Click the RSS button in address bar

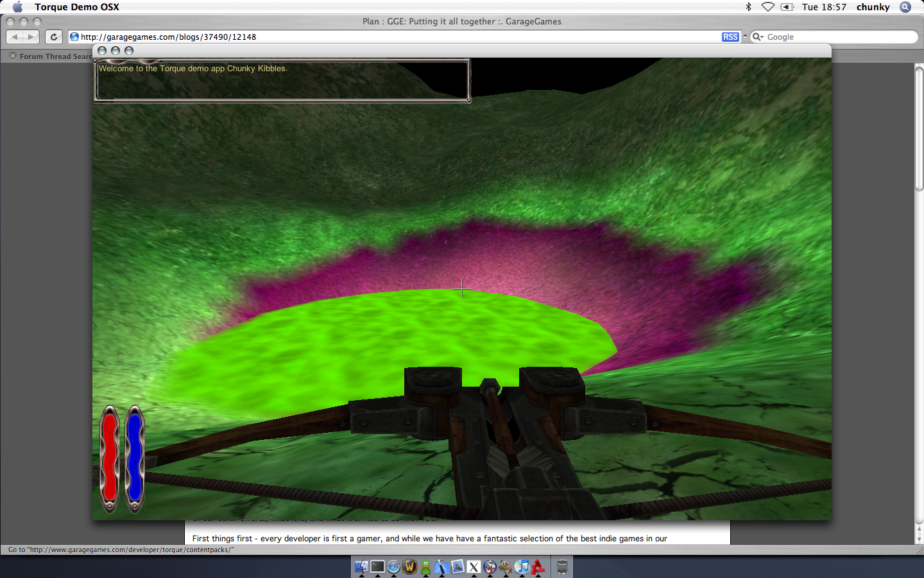tap(730, 37)
